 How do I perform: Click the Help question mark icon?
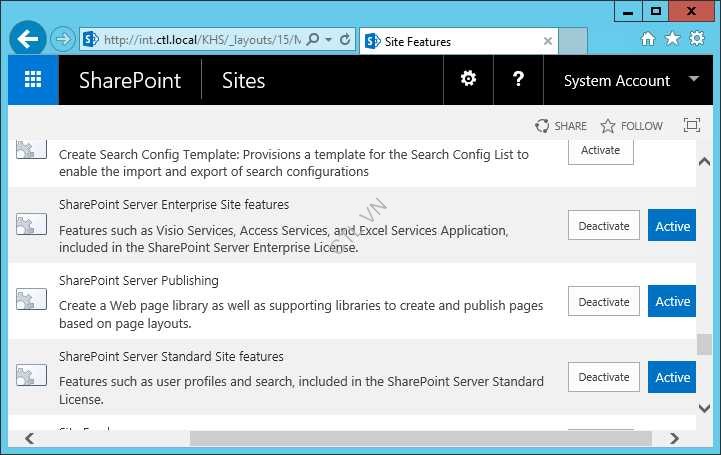click(x=518, y=80)
